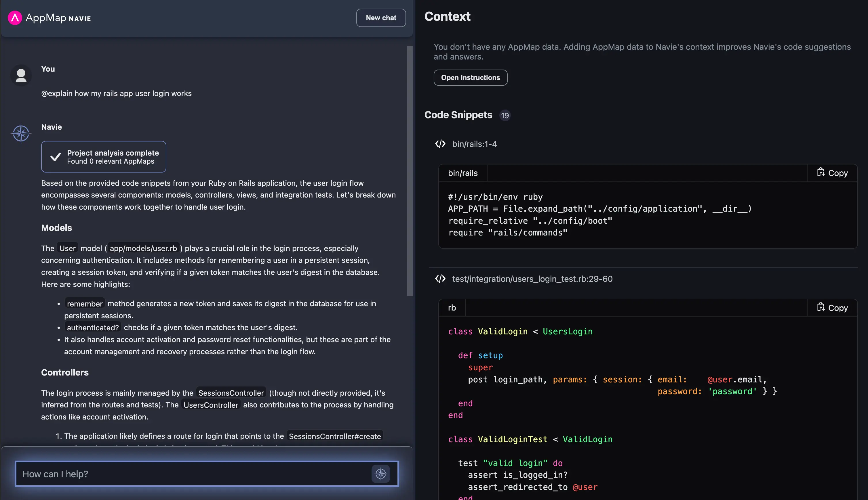Open the Project analysis complete box
This screenshot has width=868, height=500.
103,157
